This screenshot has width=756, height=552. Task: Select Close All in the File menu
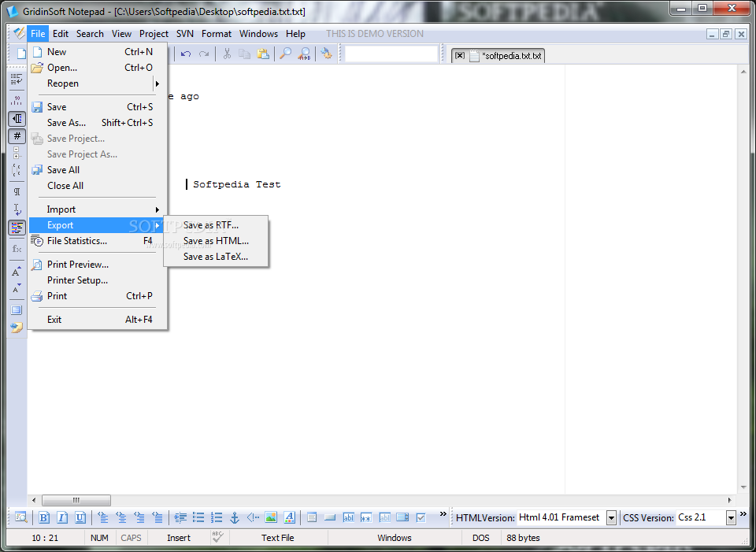pos(98,186)
